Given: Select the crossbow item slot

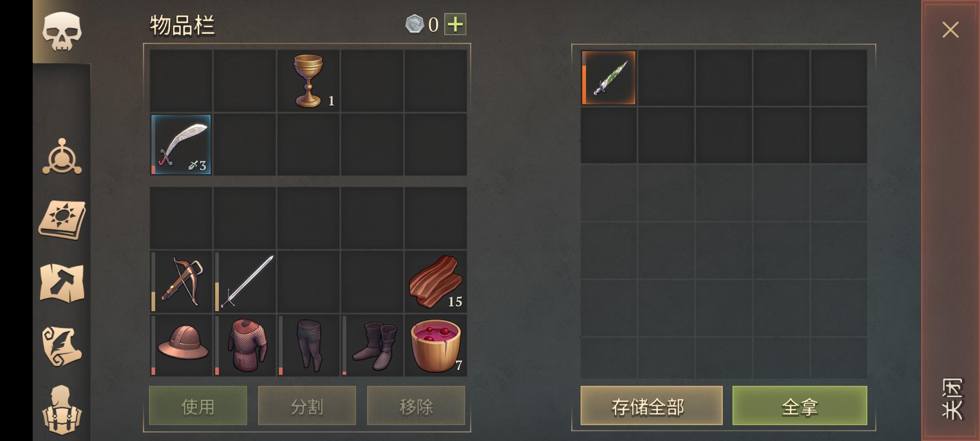Looking at the screenshot, I should (181, 282).
